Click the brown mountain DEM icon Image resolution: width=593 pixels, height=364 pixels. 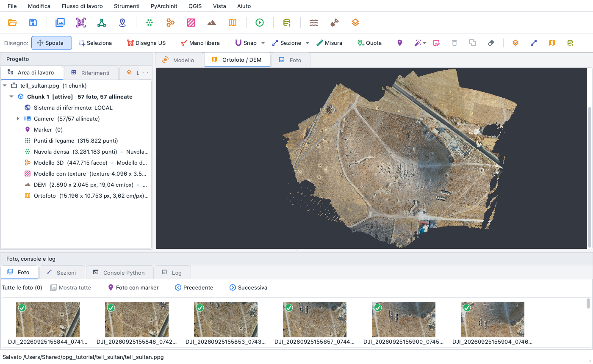pos(212,23)
